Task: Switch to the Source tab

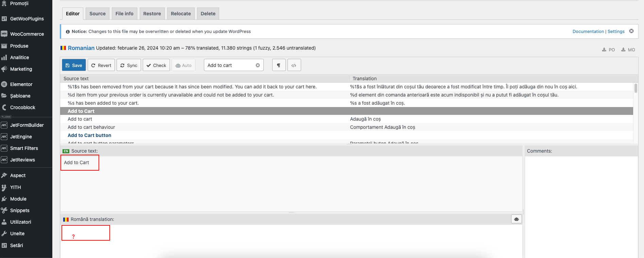Action: pyautogui.click(x=98, y=14)
